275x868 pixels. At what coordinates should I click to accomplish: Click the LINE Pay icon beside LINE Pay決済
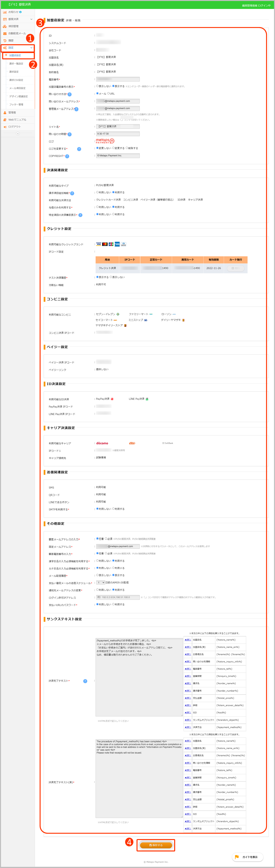tap(147, 399)
